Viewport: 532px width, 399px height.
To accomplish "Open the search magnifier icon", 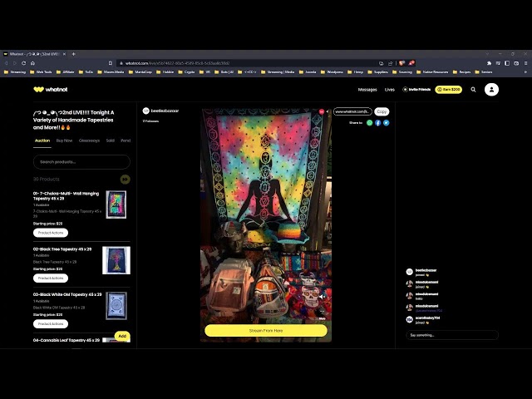I will 473,90.
